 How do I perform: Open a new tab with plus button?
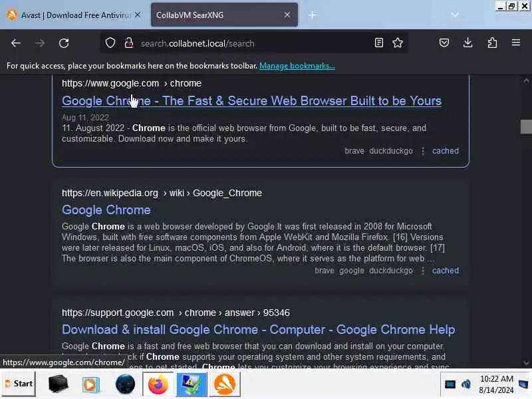(x=312, y=15)
